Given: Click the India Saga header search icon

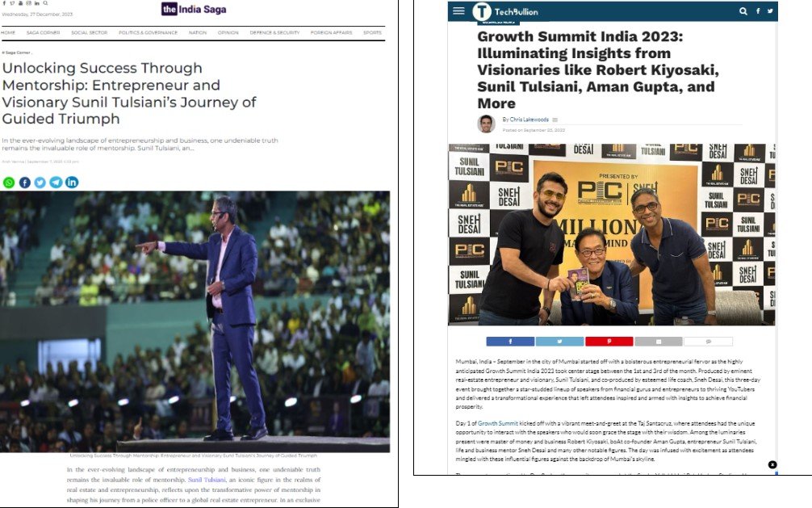Looking at the screenshot, I should [45, 3].
